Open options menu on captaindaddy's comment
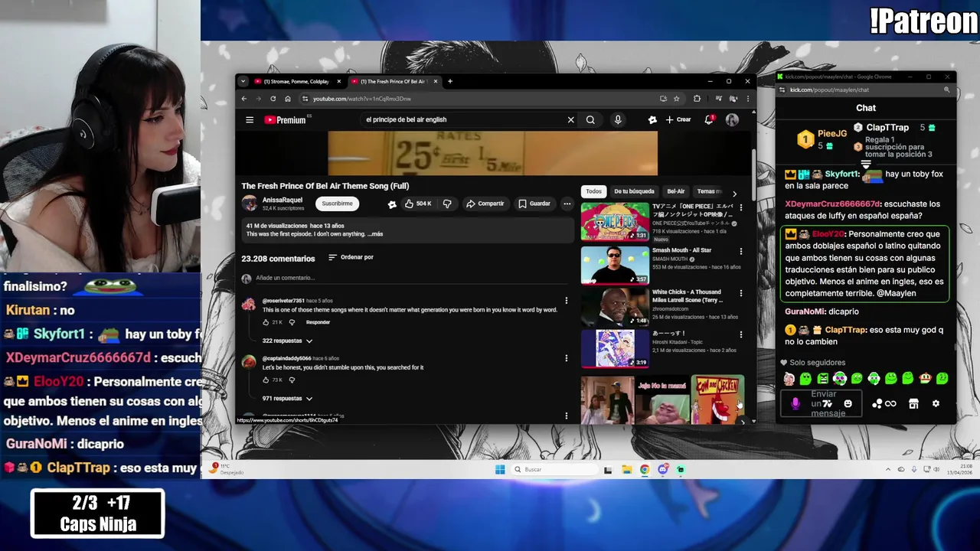The width and height of the screenshot is (980, 551). pos(567,358)
